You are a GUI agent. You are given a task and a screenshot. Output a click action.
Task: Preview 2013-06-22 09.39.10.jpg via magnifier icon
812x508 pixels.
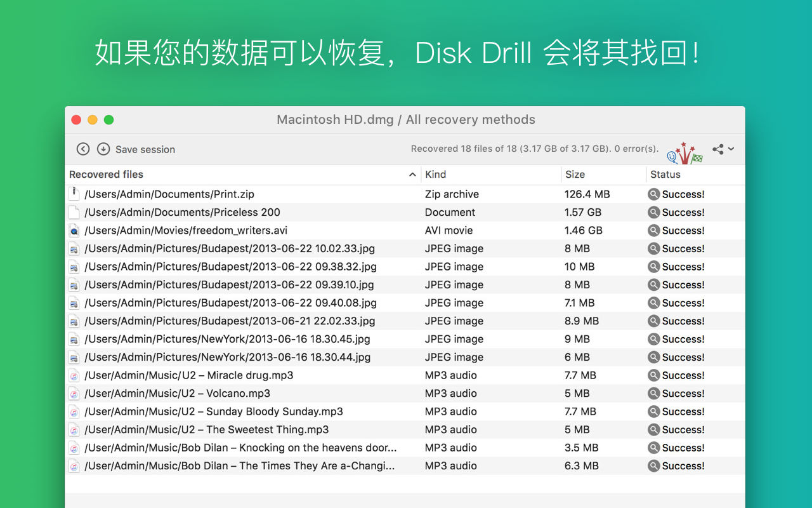[653, 285]
